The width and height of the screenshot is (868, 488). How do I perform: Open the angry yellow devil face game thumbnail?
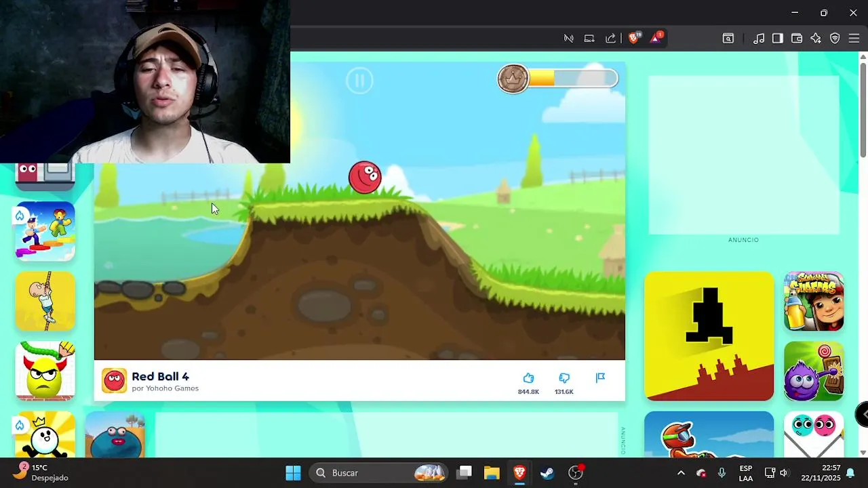[45, 371]
